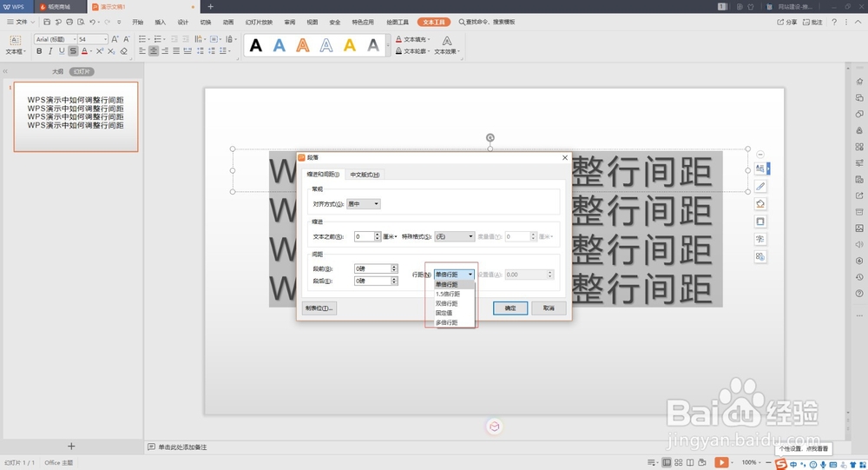Toggle underline formatting in the ribbon
This screenshot has width=868, height=470.
pos(62,51)
